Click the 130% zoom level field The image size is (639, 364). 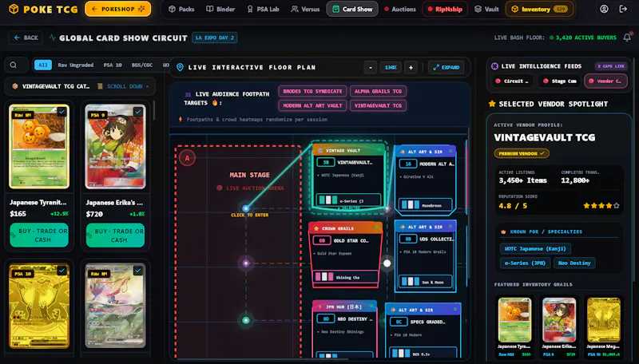[391, 67]
